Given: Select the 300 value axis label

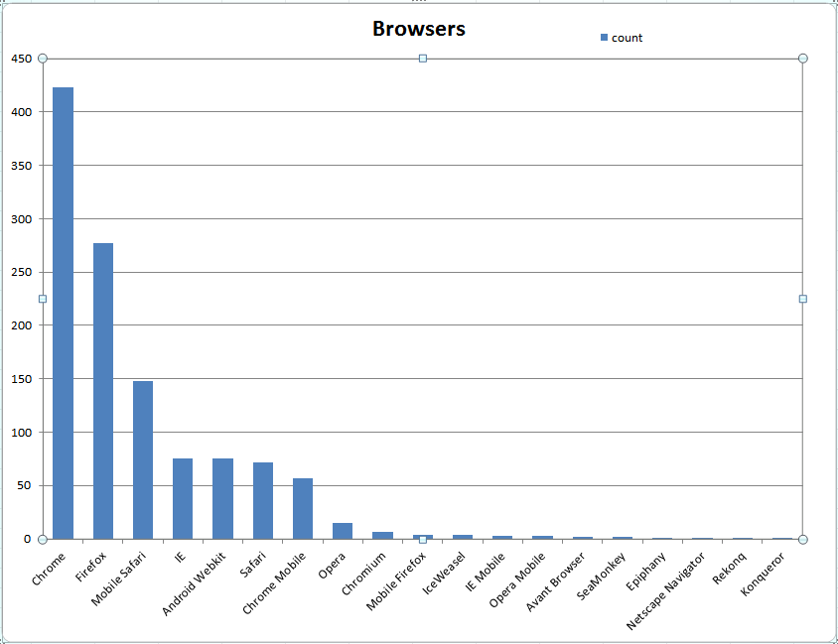Looking at the screenshot, I should pyautogui.click(x=22, y=219).
